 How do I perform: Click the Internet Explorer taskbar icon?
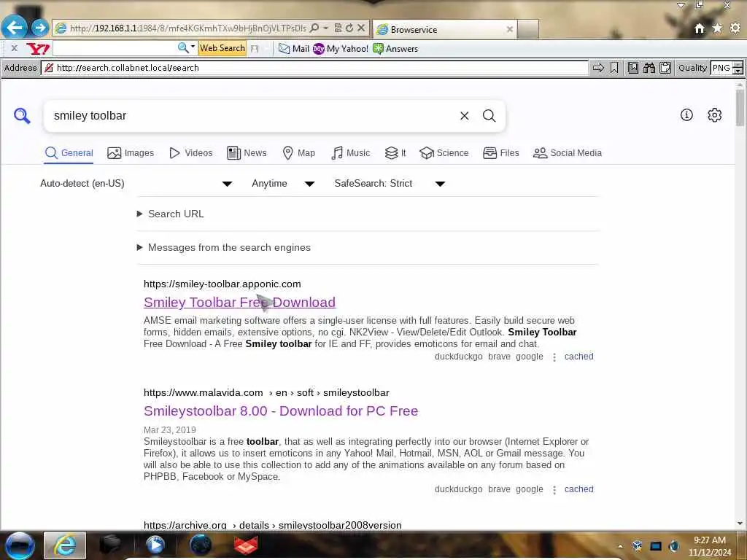click(65, 545)
